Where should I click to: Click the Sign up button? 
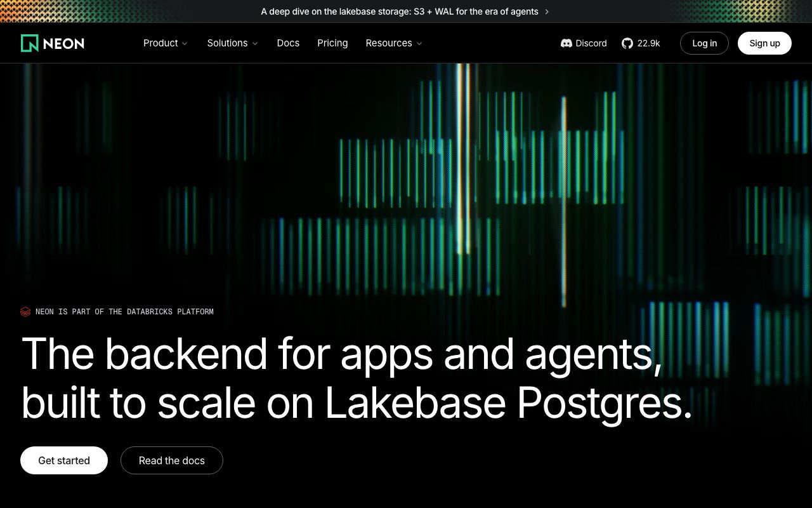pyautogui.click(x=764, y=43)
